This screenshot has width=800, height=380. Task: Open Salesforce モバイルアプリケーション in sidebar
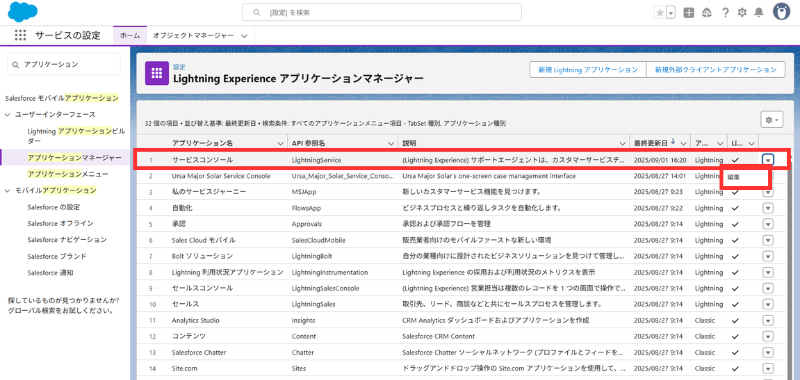click(x=62, y=97)
